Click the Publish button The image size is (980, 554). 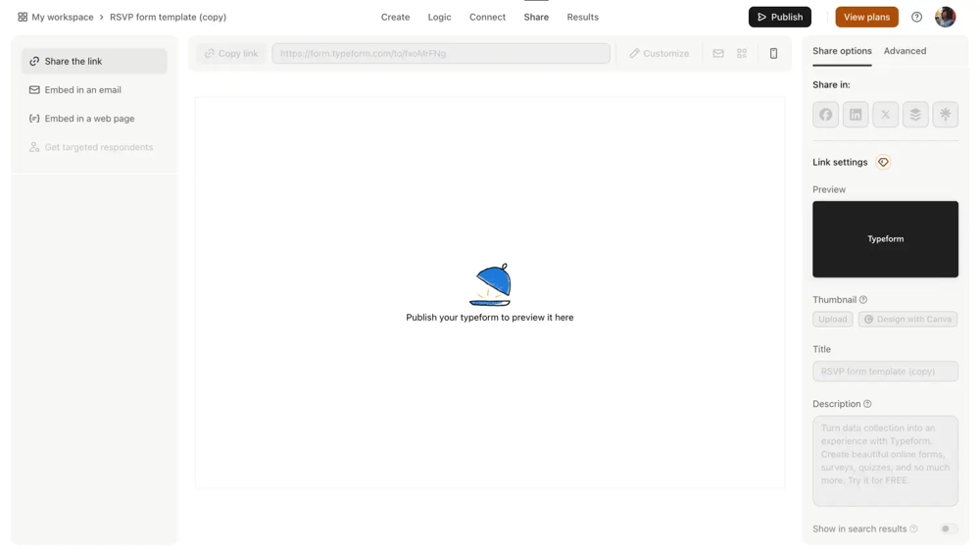coord(779,17)
